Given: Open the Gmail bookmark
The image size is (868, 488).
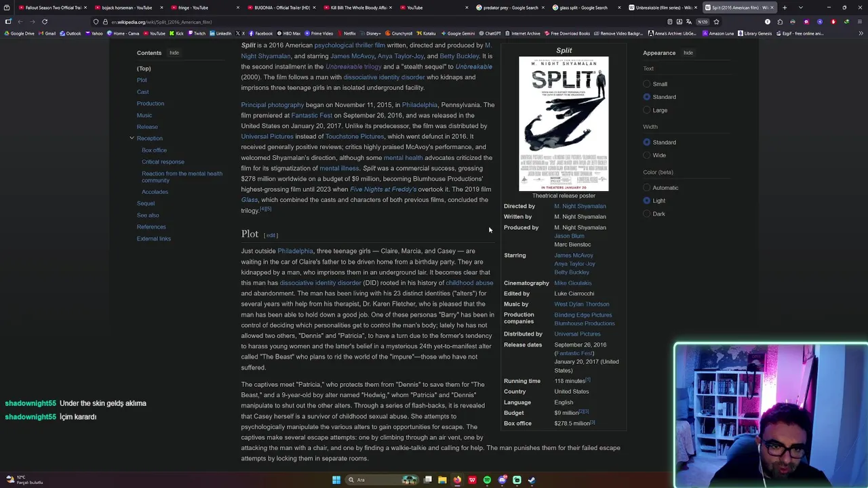Looking at the screenshot, I should (47, 33).
